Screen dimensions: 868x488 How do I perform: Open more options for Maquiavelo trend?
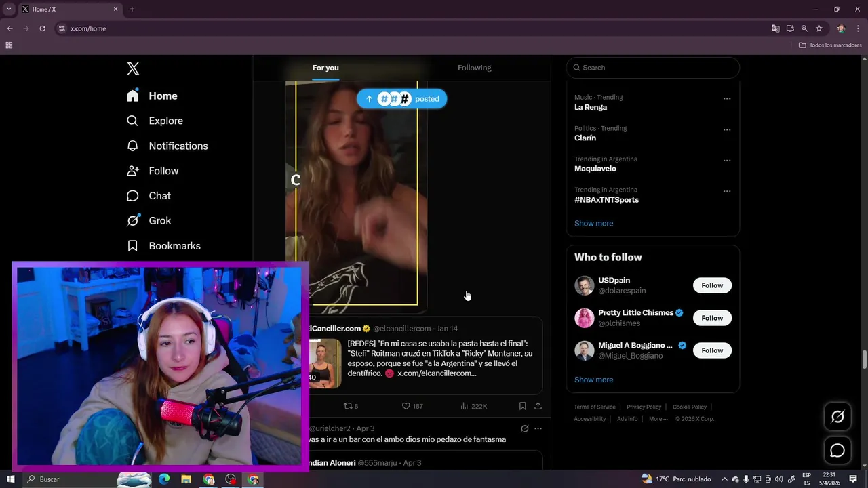pos(727,161)
